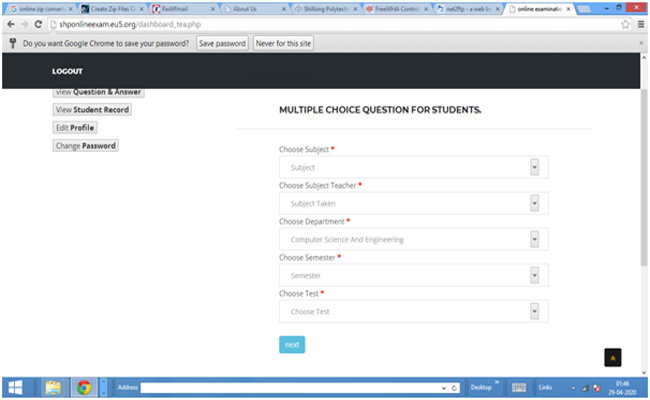
Task: Open File Explorer from the taskbar
Action: point(52,387)
